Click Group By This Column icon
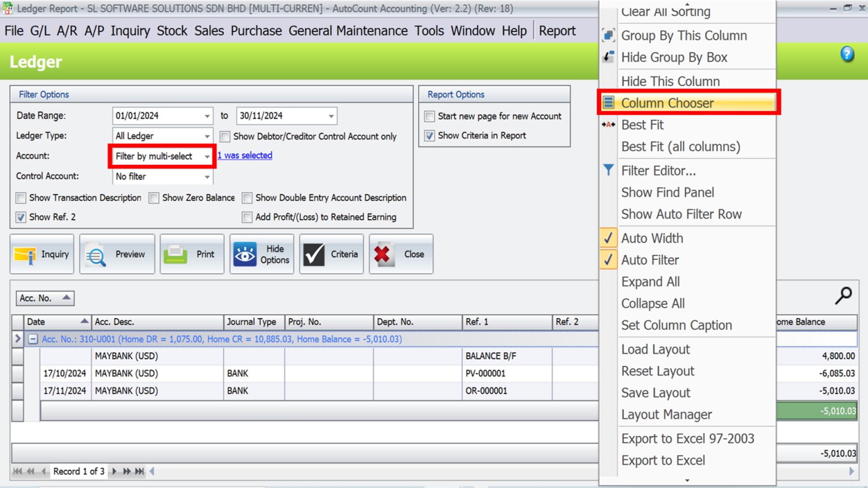The height and width of the screenshot is (488, 868). 608,35
